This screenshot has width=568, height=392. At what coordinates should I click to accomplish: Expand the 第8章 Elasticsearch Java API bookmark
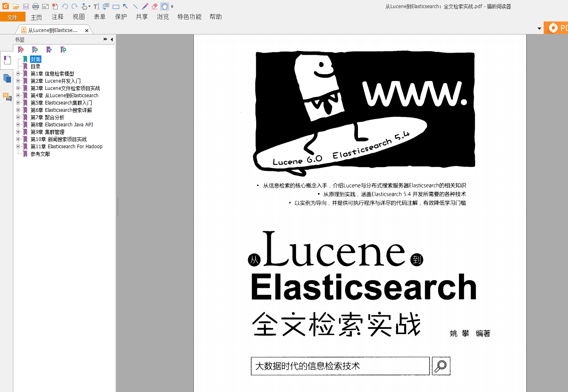coord(18,125)
